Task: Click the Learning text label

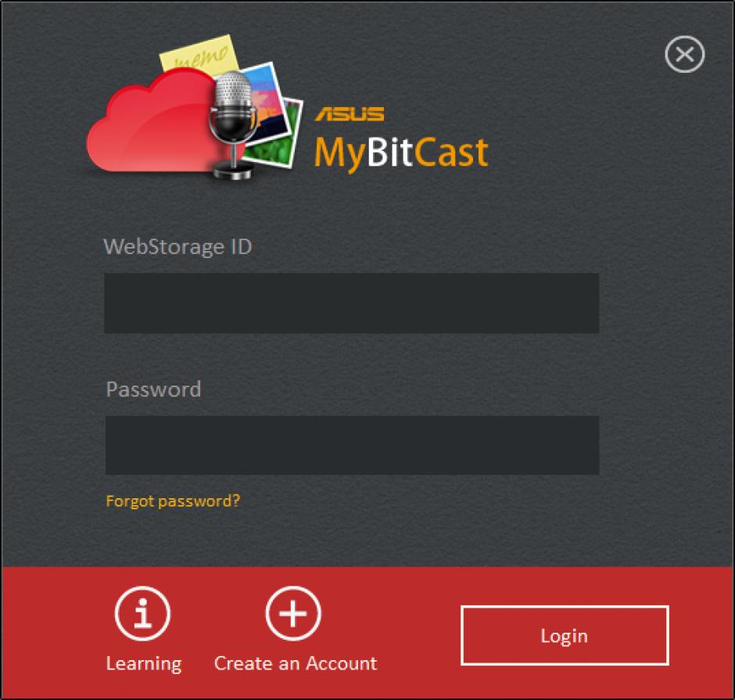Action: (144, 664)
